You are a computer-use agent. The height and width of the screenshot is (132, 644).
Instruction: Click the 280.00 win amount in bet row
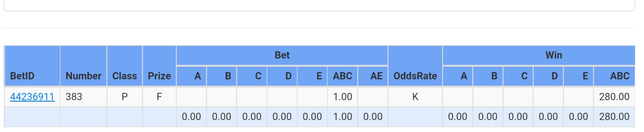pos(614,97)
